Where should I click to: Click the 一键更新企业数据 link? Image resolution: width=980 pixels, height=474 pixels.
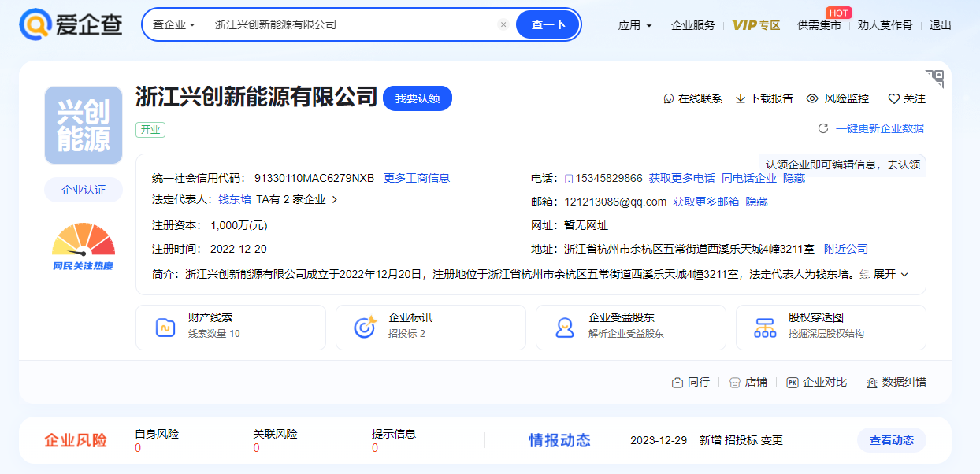pos(880,128)
